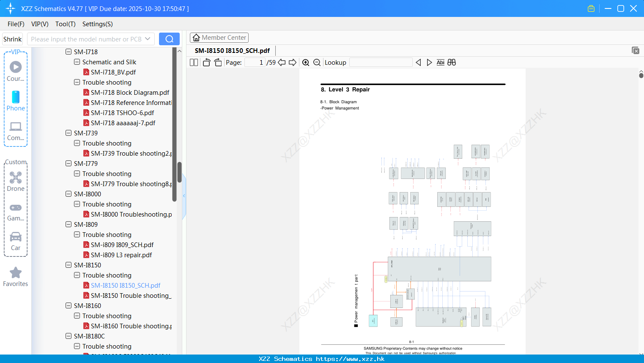Open the yellow toolbox icon in title bar
644x363 pixels.
pos(591,8)
